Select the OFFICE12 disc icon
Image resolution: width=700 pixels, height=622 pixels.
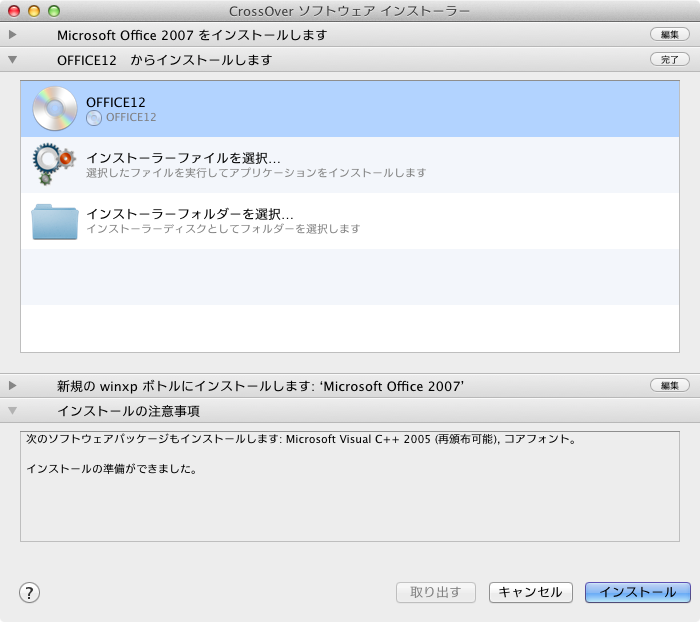[55, 109]
